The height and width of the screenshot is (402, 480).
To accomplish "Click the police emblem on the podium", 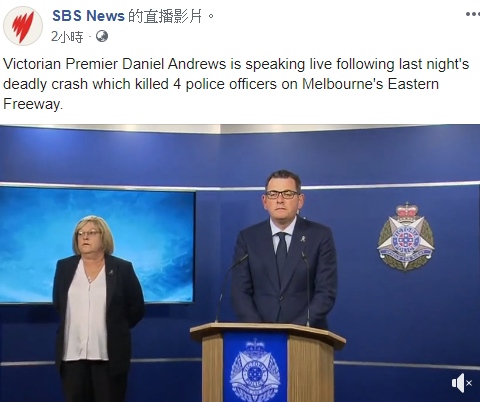I will click(x=255, y=370).
